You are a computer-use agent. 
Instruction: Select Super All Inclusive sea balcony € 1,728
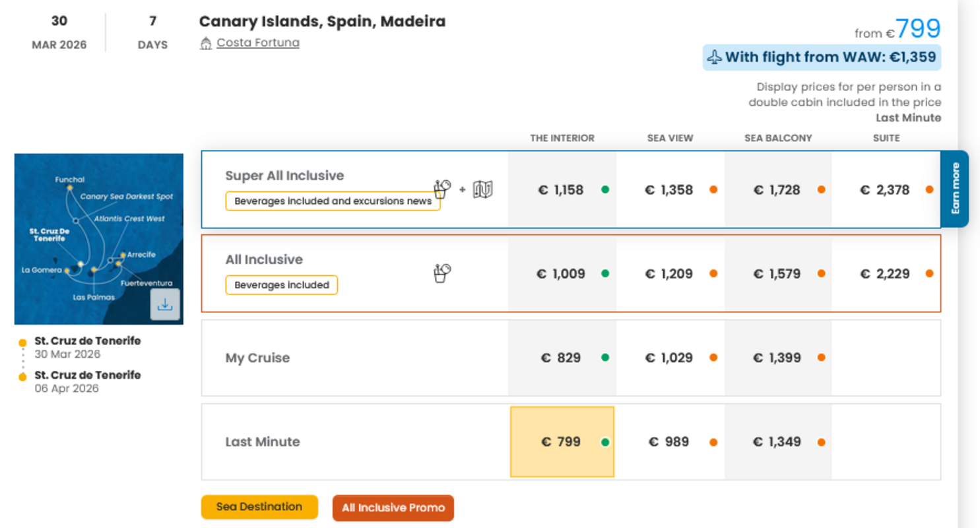777,190
